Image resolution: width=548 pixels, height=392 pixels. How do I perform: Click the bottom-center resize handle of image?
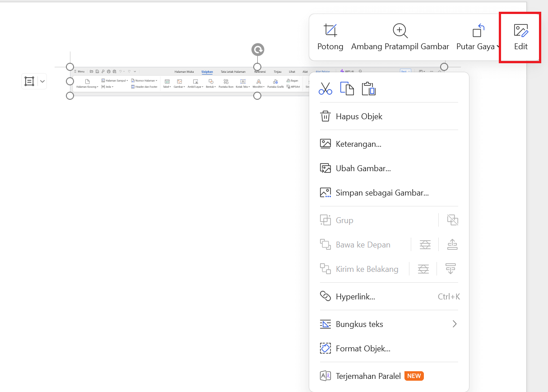point(257,96)
